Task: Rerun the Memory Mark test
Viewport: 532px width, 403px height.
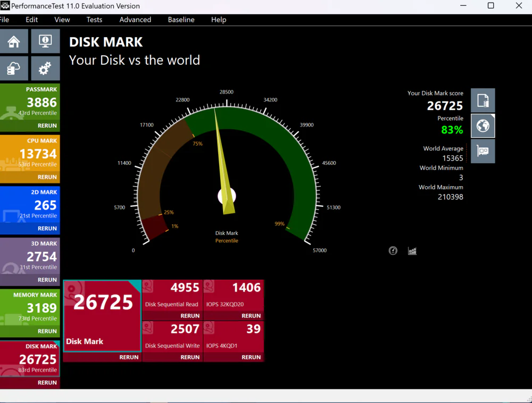Action: (47, 331)
